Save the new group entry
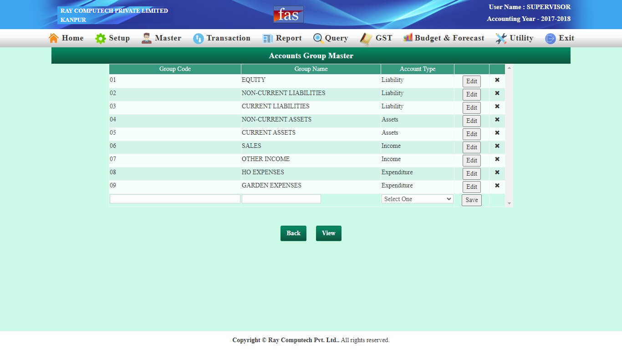This screenshot has width=622, height=364. click(472, 200)
